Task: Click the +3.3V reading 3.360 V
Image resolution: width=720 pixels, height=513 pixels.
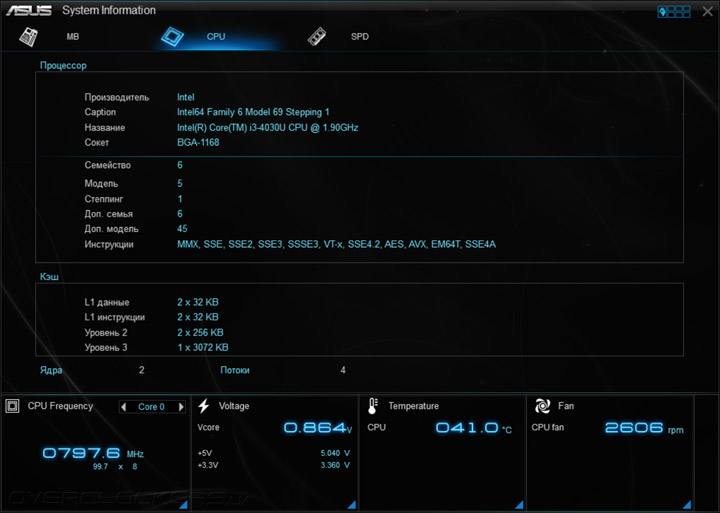Action: pos(335,465)
